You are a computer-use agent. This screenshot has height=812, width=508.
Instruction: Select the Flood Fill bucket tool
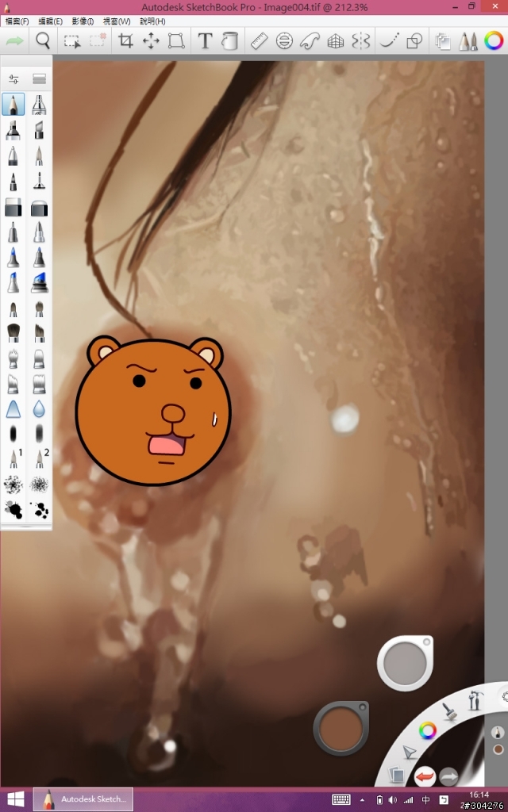pyautogui.click(x=229, y=40)
